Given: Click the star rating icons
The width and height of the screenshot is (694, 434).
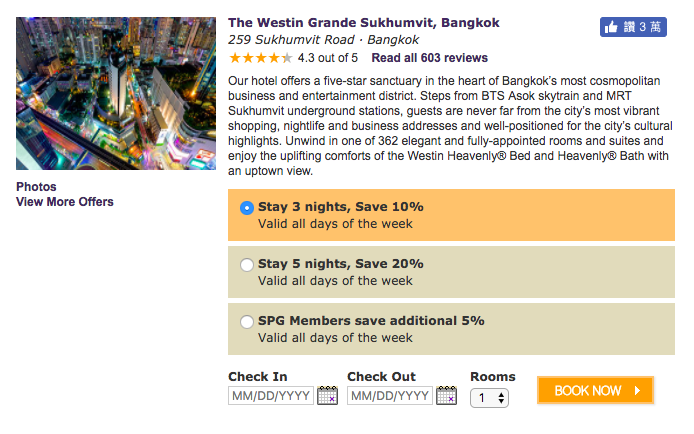Looking at the screenshot, I should (x=261, y=58).
